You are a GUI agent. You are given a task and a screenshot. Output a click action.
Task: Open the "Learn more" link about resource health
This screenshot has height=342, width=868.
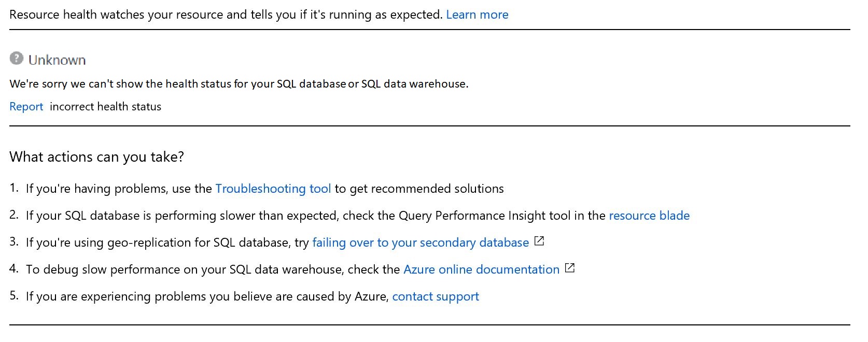[x=476, y=15]
